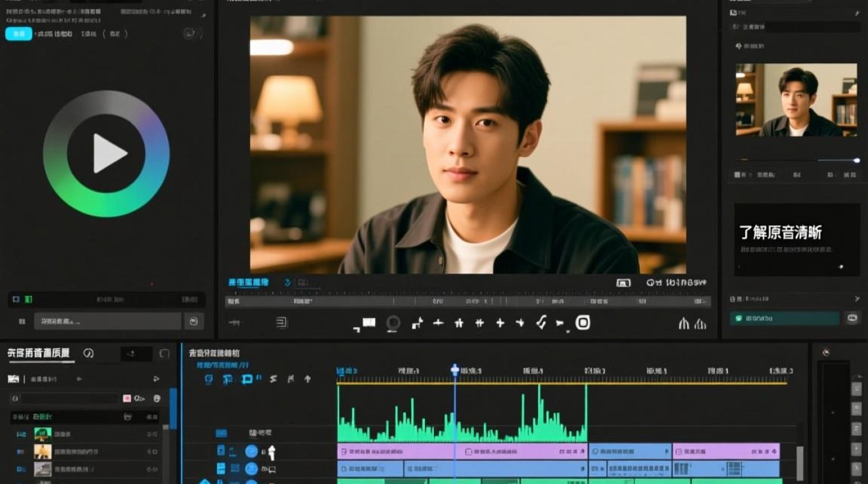This screenshot has width=868, height=484.
Task: Click the folder icon in the media panel
Action: coord(13,379)
